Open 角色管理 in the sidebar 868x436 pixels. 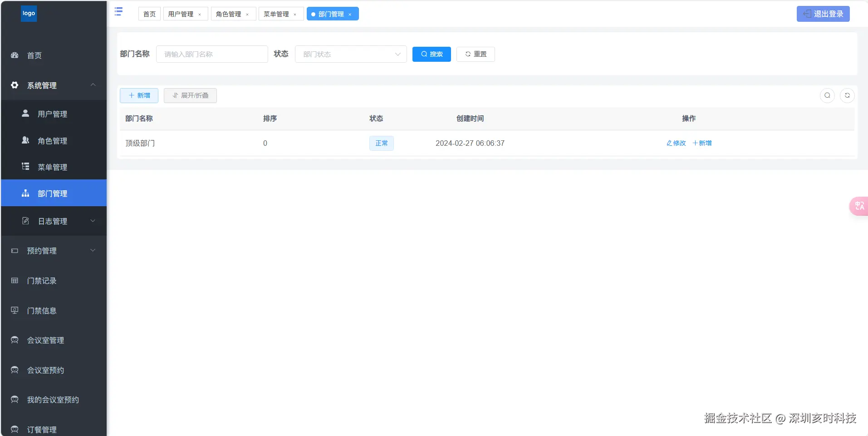[x=54, y=141]
